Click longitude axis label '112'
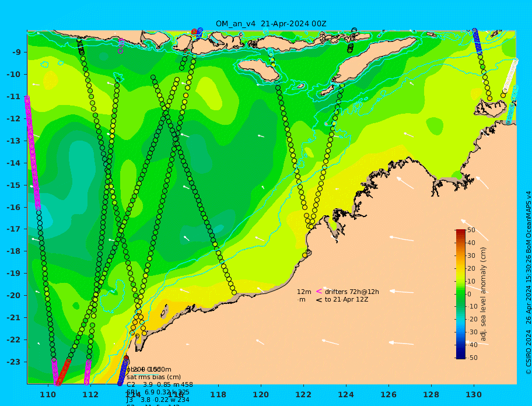532x406 pixels. [90, 395]
